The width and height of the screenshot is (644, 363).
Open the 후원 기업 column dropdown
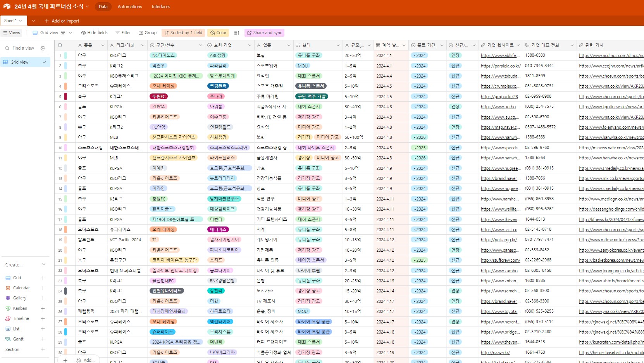250,45
